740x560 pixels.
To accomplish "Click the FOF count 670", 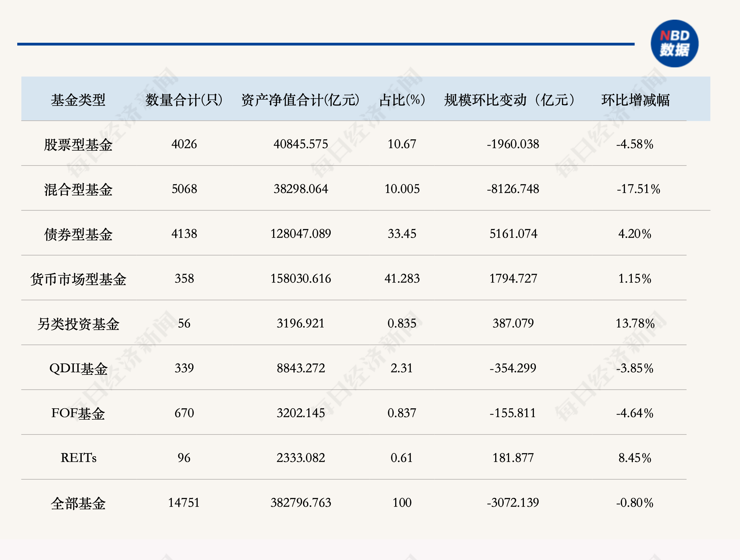I will pyautogui.click(x=184, y=413).
